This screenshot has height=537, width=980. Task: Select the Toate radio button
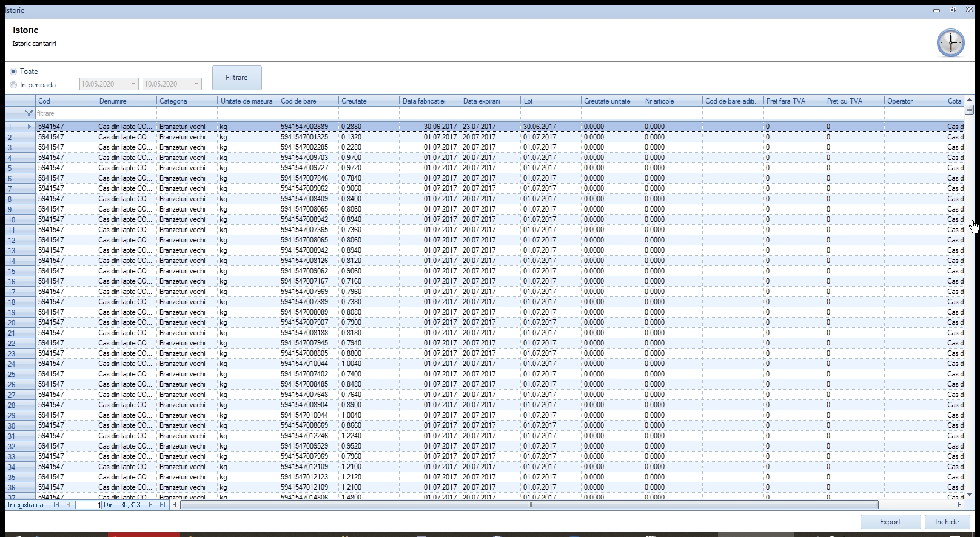click(13, 72)
